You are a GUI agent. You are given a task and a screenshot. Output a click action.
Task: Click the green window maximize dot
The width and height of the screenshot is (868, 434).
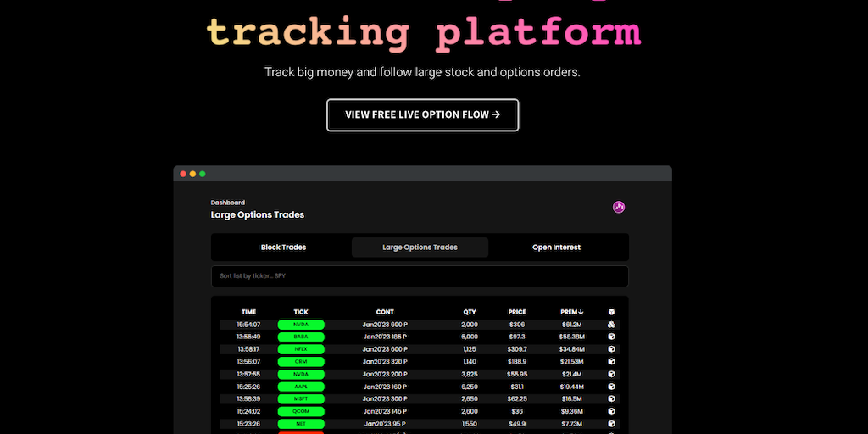tap(203, 174)
